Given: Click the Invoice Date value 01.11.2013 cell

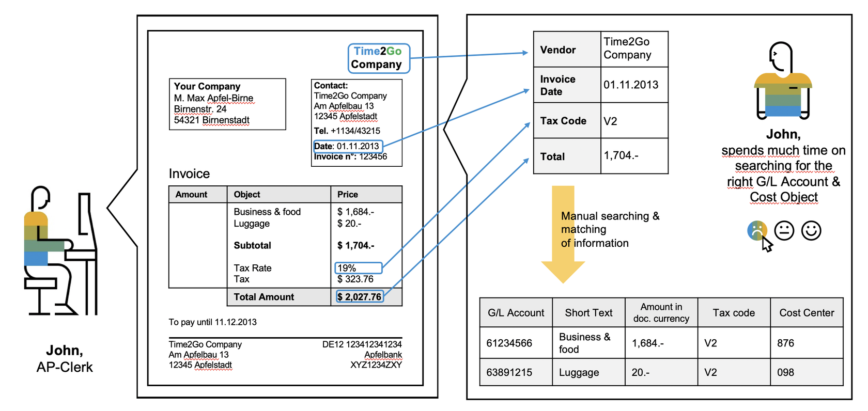Looking at the screenshot, I should pyautogui.click(x=634, y=85).
